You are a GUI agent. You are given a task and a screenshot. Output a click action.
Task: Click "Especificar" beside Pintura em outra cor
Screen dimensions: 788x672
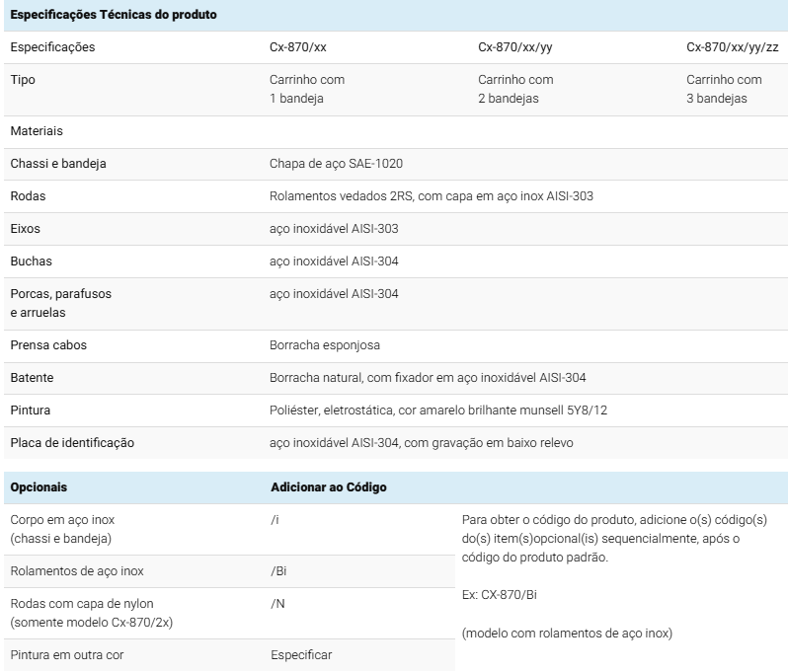click(x=301, y=654)
